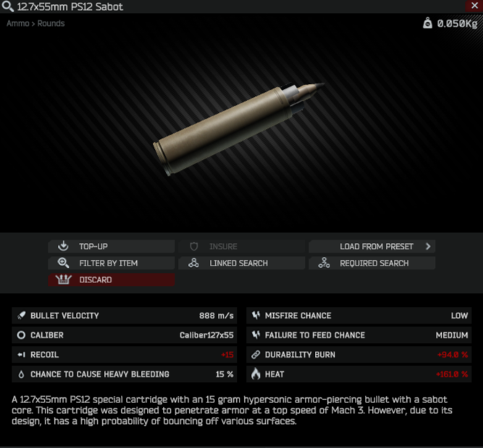Screen dimensions: 483x448
Task: Click the Top-Up button
Action: click(x=112, y=246)
